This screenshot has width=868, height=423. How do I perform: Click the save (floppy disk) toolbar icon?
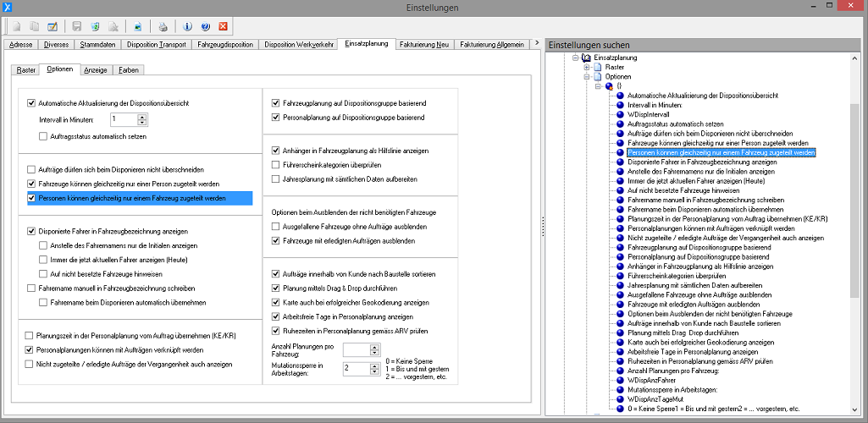click(77, 27)
